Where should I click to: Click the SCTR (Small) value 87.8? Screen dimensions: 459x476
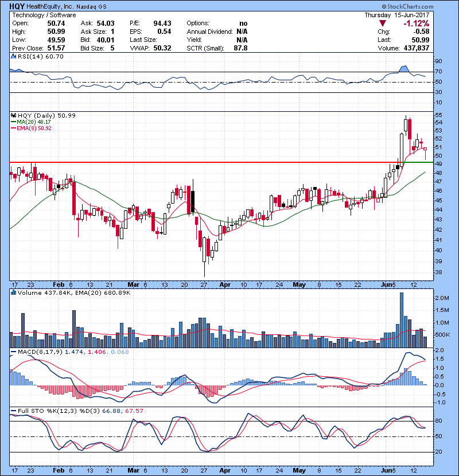240,48
